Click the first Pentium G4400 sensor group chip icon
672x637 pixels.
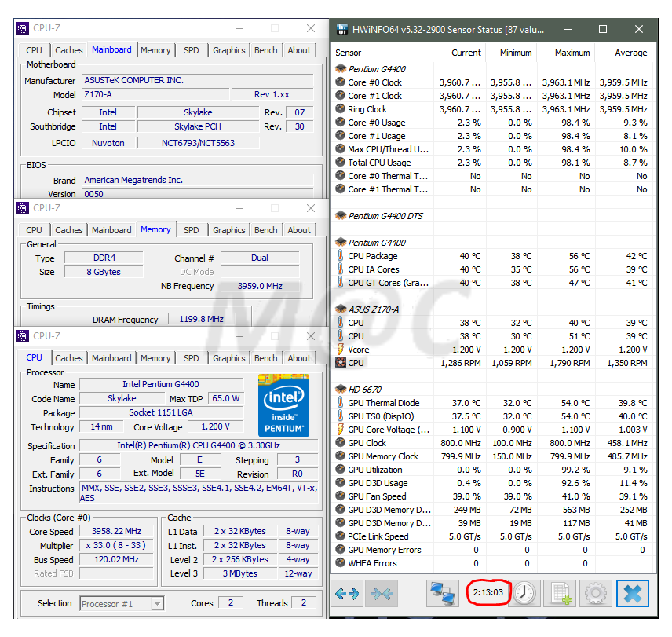[341, 68]
